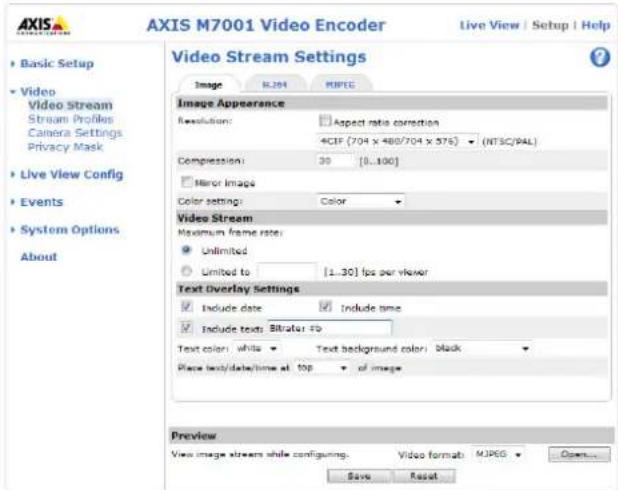
Task: Open the Text color dropdown
Action: (257, 348)
